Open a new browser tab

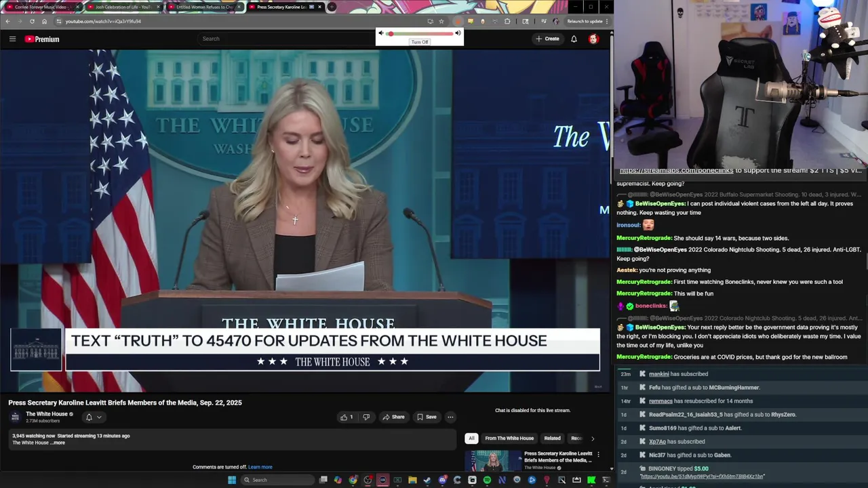click(x=332, y=7)
